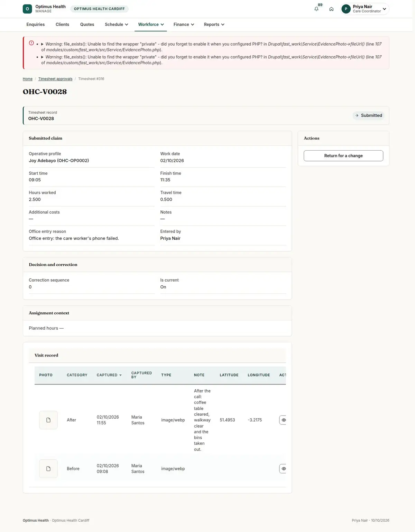This screenshot has width=415, height=532.
Task: Open the user account dropdown chevron
Action: click(384, 9)
